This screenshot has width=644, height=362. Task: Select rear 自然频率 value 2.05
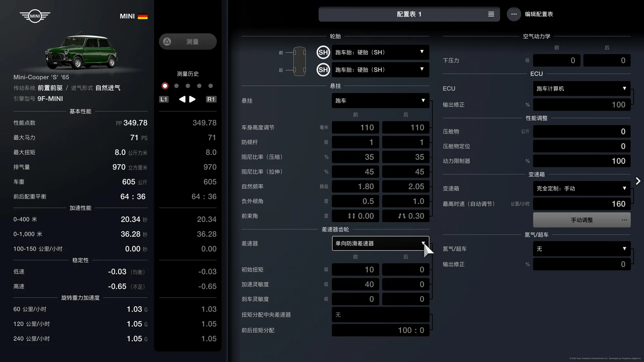406,187
